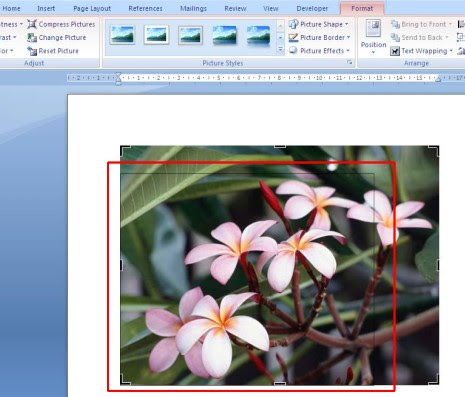Click the top-center crop handle of picture
This screenshot has width=465, height=397.
click(x=280, y=147)
